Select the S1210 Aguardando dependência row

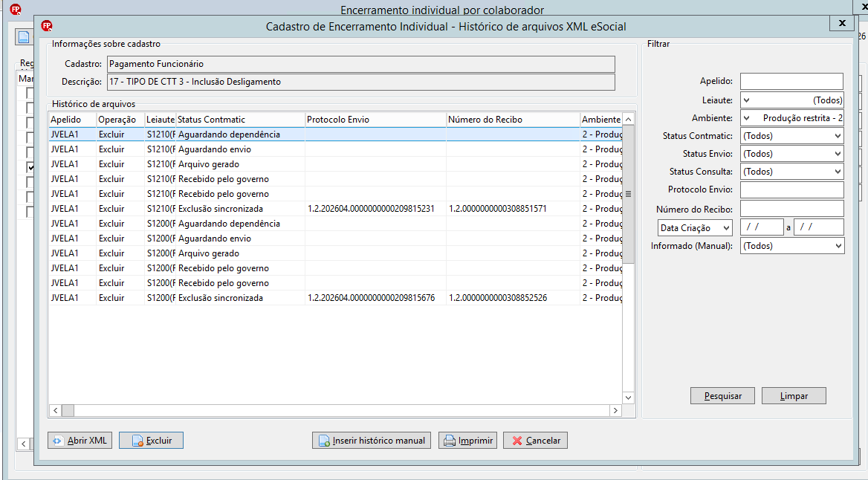(335, 134)
